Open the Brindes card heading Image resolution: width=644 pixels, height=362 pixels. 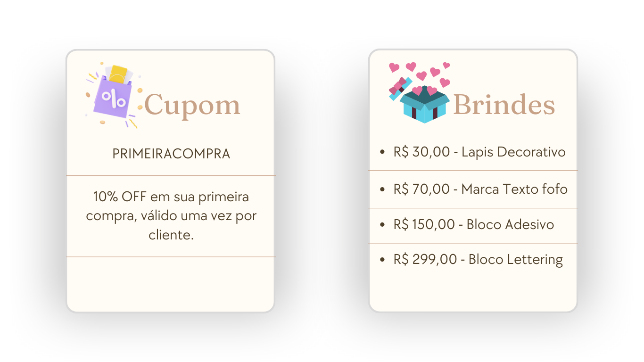click(504, 104)
